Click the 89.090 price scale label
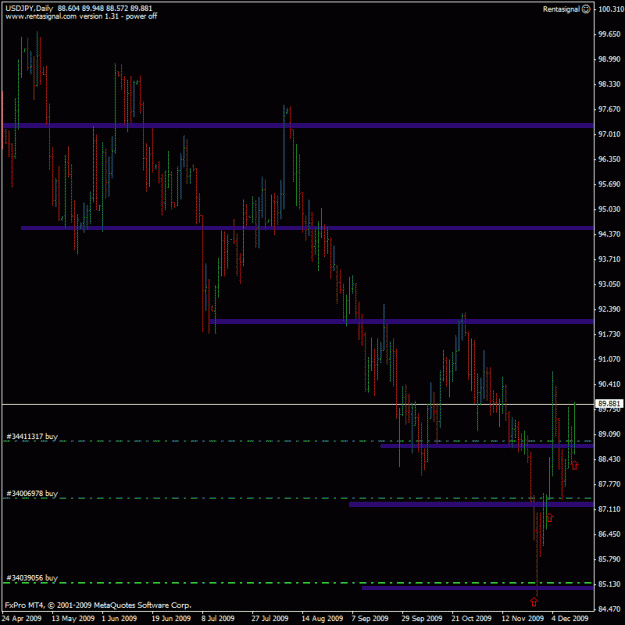 610,434
